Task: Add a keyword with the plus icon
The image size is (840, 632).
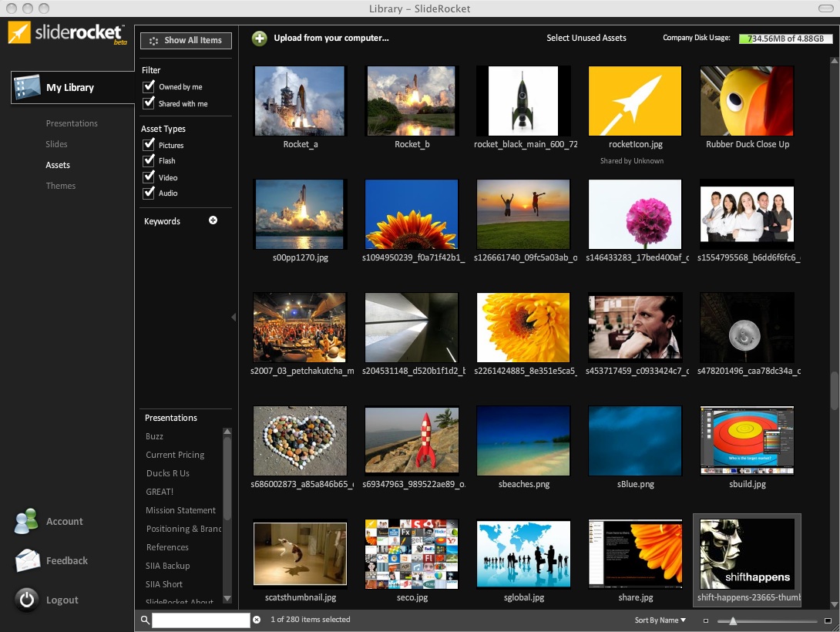Action: tap(213, 220)
